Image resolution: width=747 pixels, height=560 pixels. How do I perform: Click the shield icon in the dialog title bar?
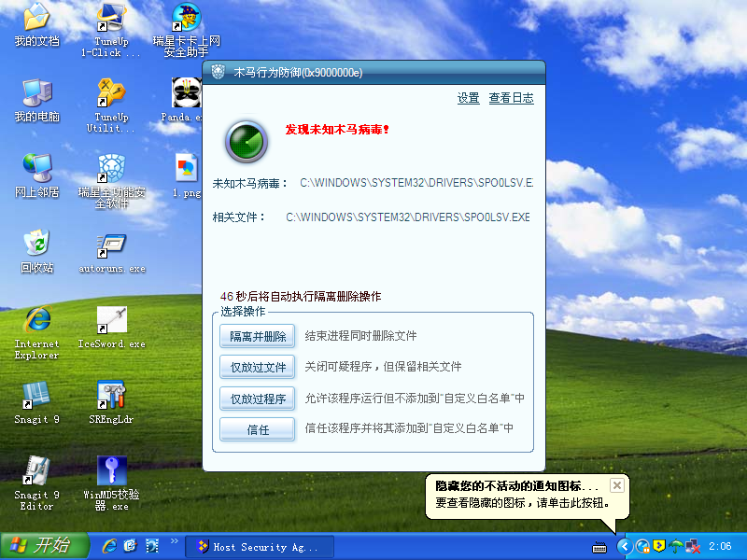click(x=218, y=73)
